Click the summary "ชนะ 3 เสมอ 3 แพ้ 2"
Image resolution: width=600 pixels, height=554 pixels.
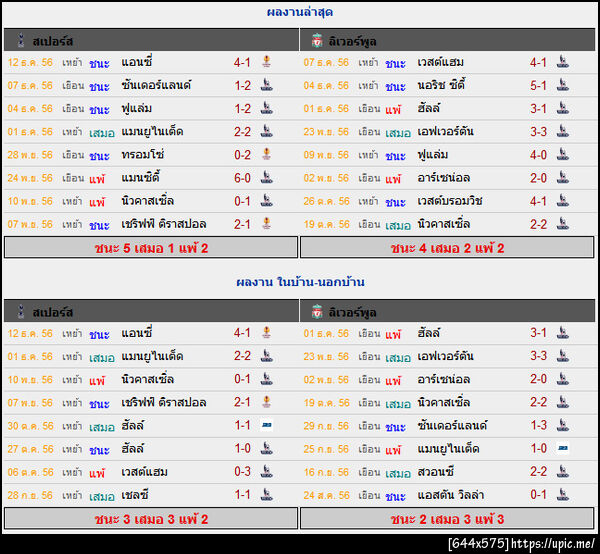point(151,519)
